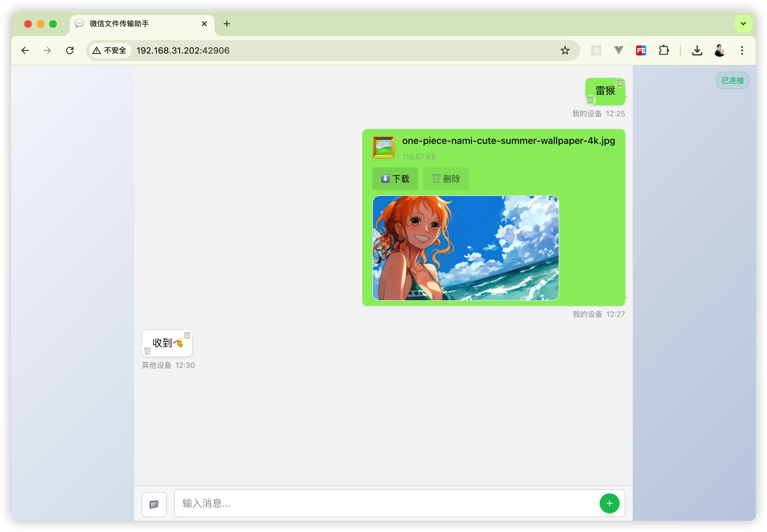Click the 输入消息 message input field
Viewport: 767px width, 532px height.
point(383,503)
